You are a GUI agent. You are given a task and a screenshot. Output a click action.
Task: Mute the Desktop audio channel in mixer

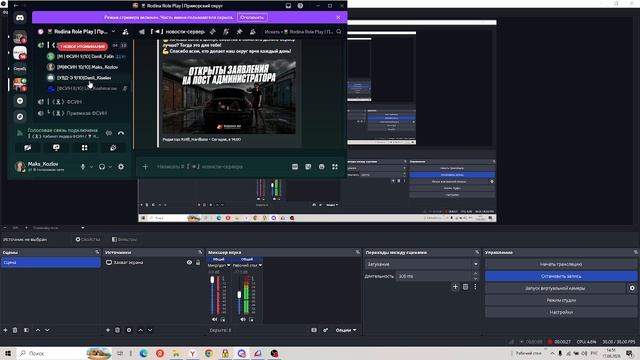[x=243, y=319]
